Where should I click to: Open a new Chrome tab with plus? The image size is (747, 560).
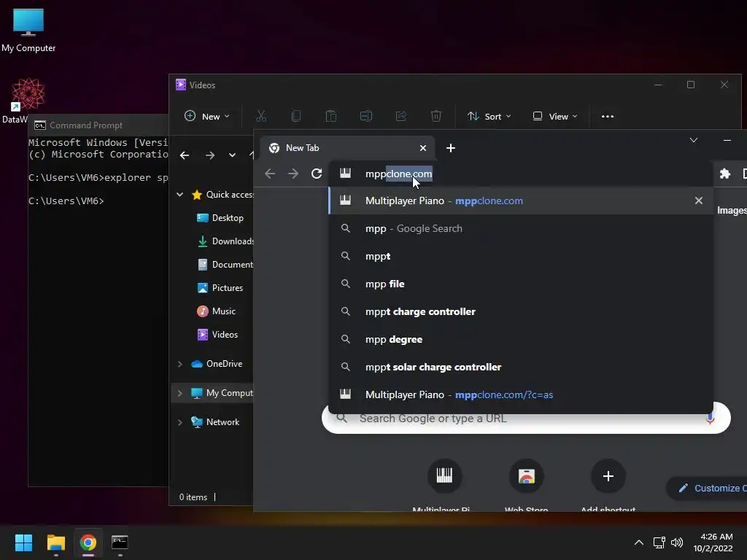pos(451,148)
